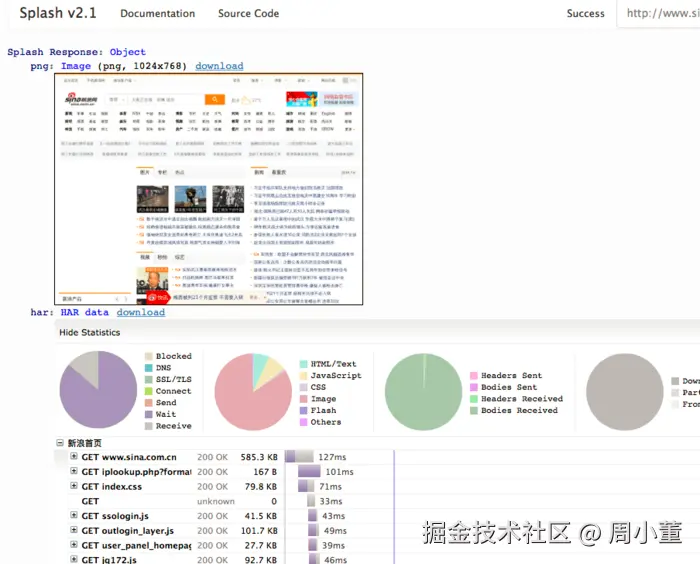Click Hide Statistics toggle link
The height and width of the screenshot is (564, 700).
tap(89, 332)
